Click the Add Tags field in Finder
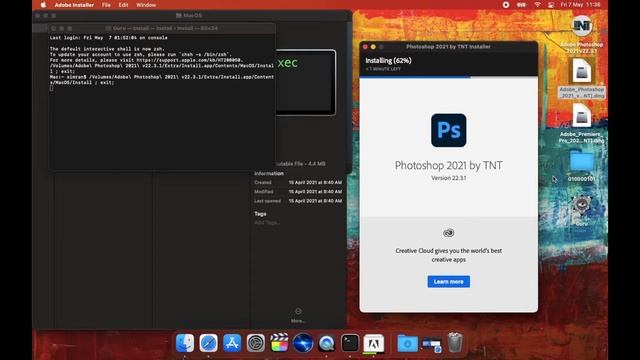Viewport: 640px width, 360px height. [267, 222]
